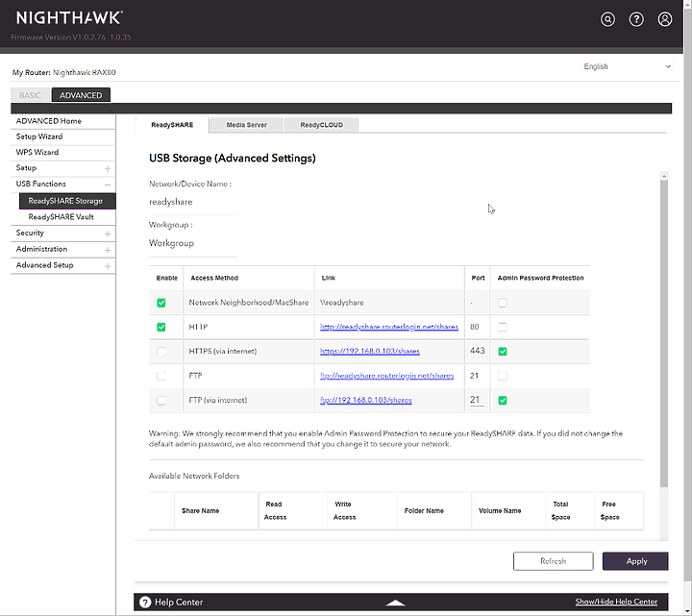692x616 pixels.
Task: Open the ftp://readyshare.routerlogin.net/shares link
Action: 387,376
